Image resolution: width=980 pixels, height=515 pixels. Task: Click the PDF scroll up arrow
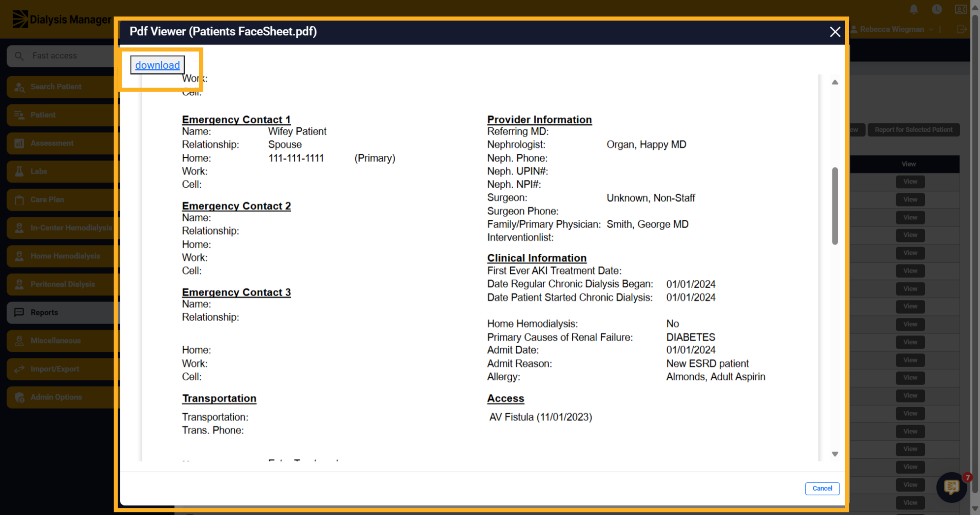click(835, 82)
